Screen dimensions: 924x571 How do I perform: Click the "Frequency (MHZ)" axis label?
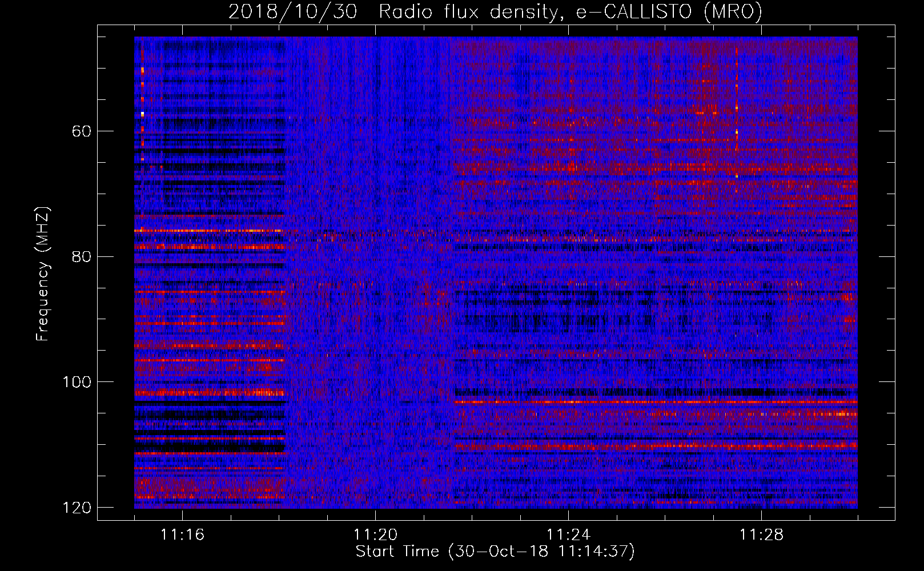43,274
